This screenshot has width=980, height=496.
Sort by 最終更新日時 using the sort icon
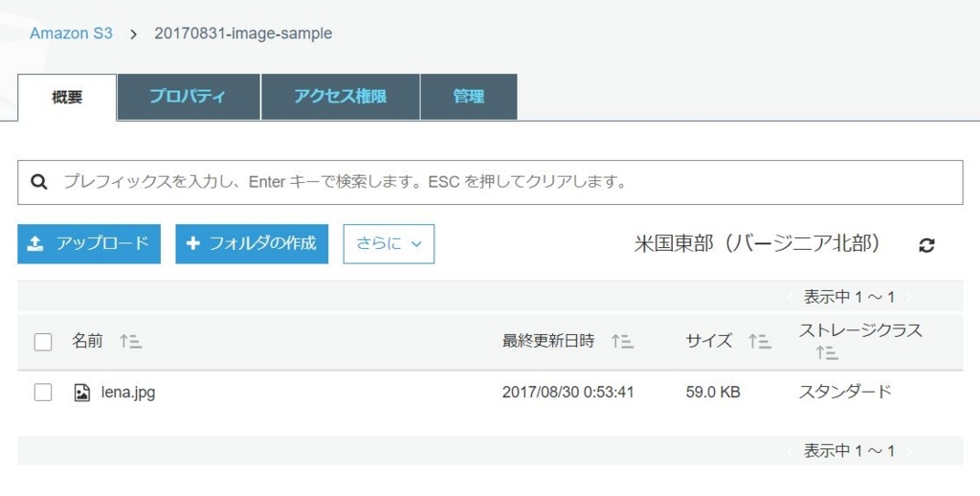(x=622, y=342)
